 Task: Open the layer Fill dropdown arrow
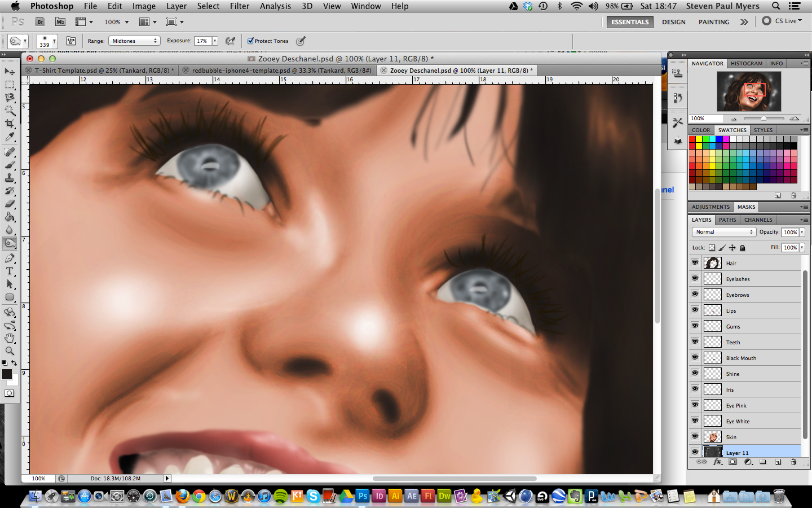click(x=802, y=248)
